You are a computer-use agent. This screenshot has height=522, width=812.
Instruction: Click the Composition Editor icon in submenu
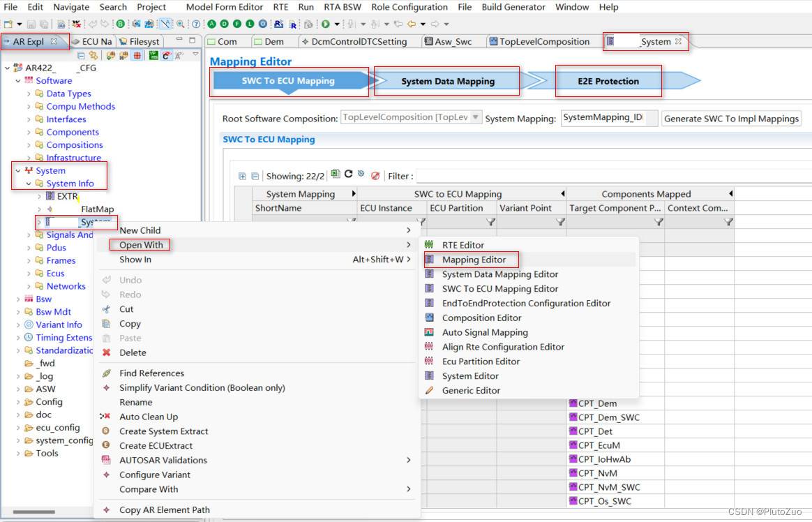[x=429, y=318]
